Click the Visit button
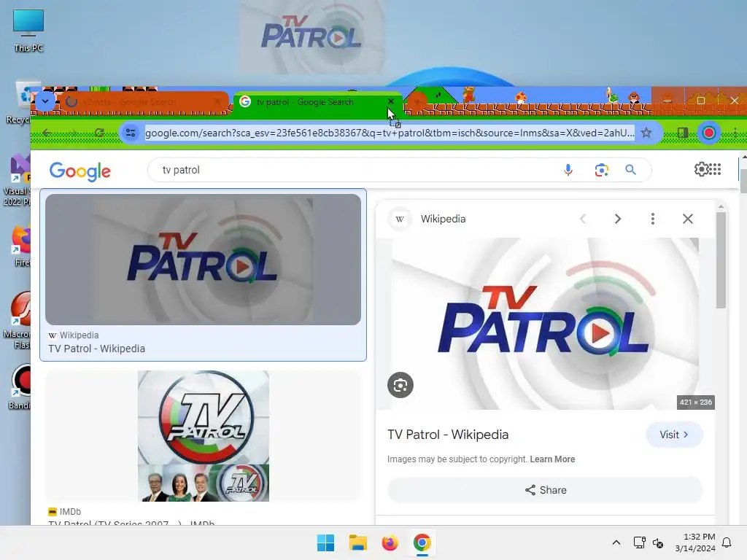 coord(674,435)
